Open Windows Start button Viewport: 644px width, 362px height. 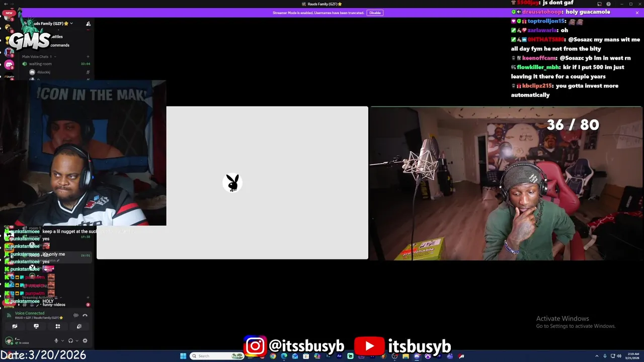coord(183,356)
